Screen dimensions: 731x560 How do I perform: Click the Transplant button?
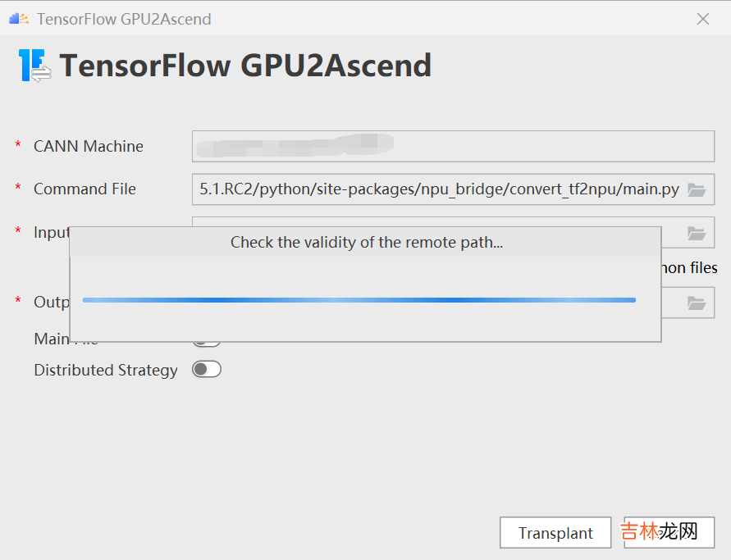tap(555, 533)
